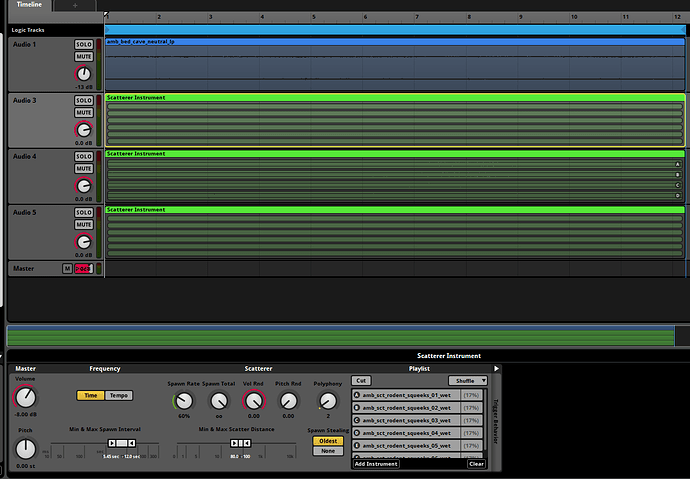Add a new sheet with the plus tab
690x479 pixels.
pyautogui.click(x=75, y=5)
